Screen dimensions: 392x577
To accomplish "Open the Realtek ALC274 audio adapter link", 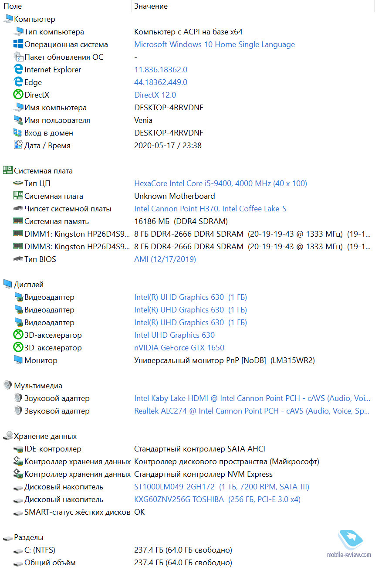I will [x=252, y=411].
